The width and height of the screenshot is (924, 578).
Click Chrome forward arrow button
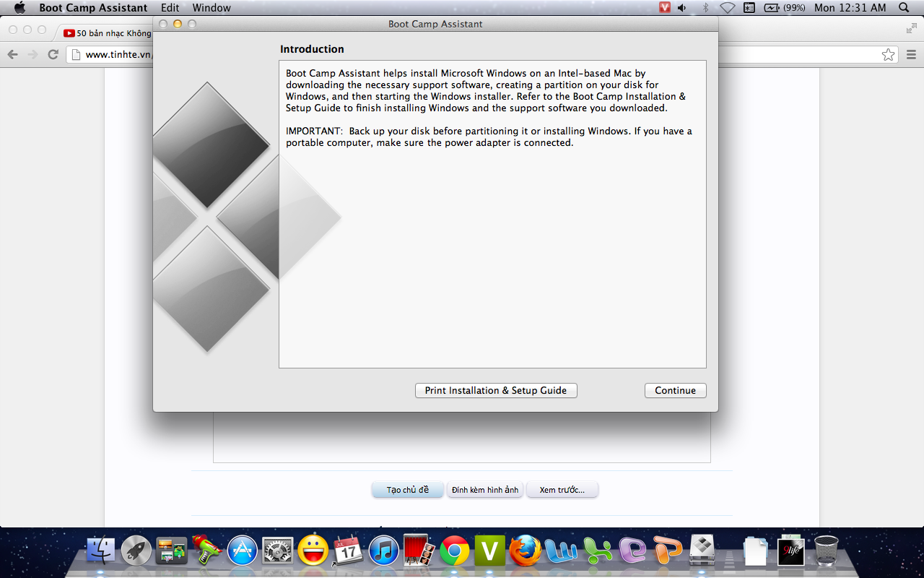pos(32,54)
